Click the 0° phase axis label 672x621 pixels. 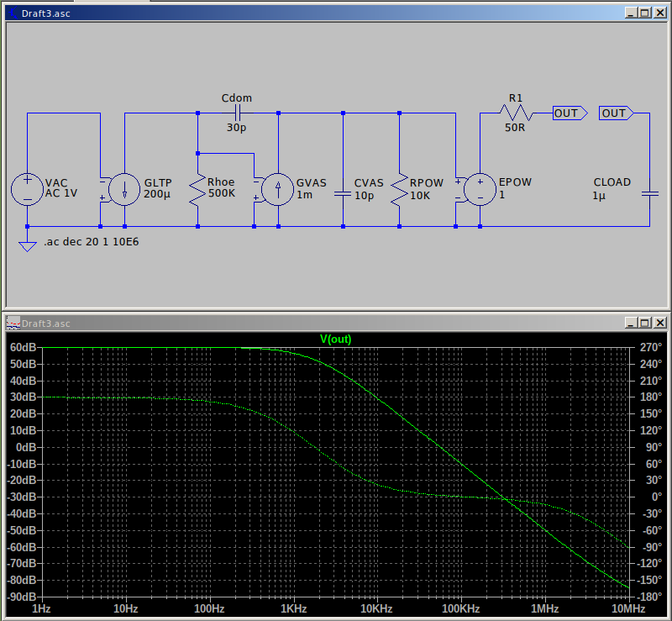(657, 497)
